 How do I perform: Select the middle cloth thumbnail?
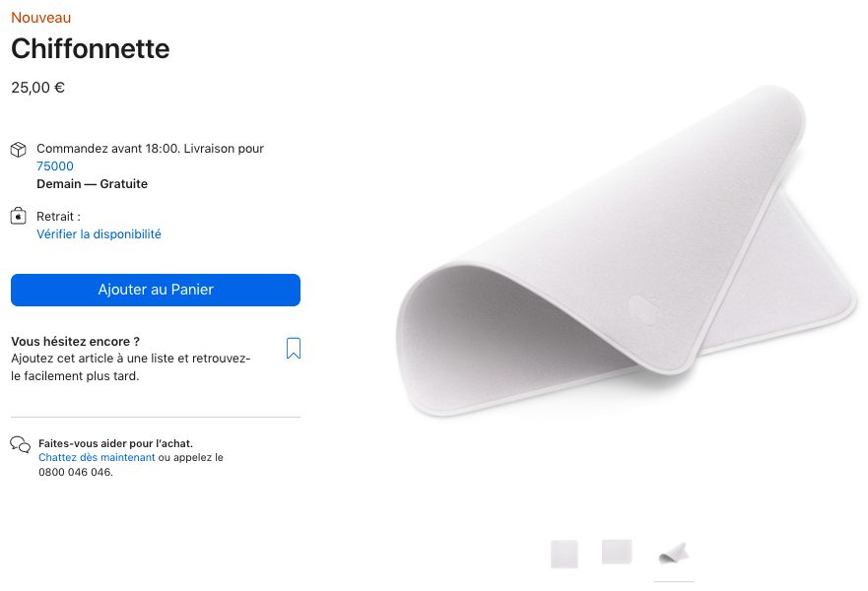coord(617,552)
